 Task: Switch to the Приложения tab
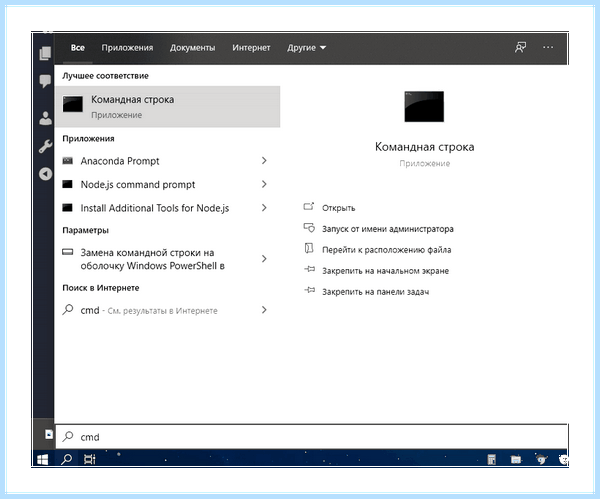[x=127, y=48]
